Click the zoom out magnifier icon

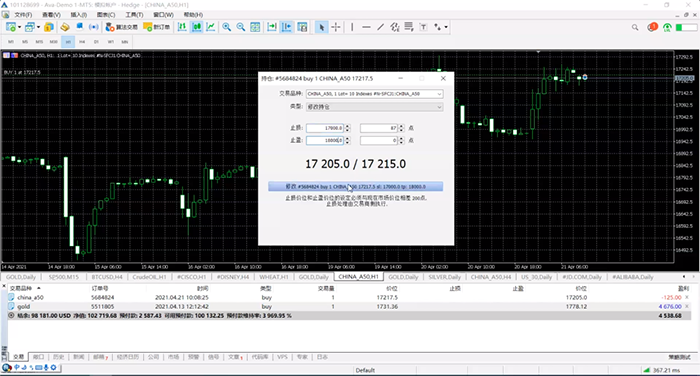pos(241,27)
